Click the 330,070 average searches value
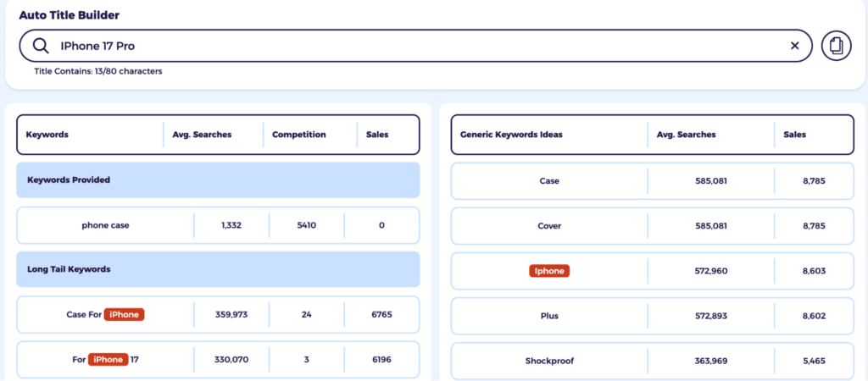The image size is (868, 381). coord(231,360)
